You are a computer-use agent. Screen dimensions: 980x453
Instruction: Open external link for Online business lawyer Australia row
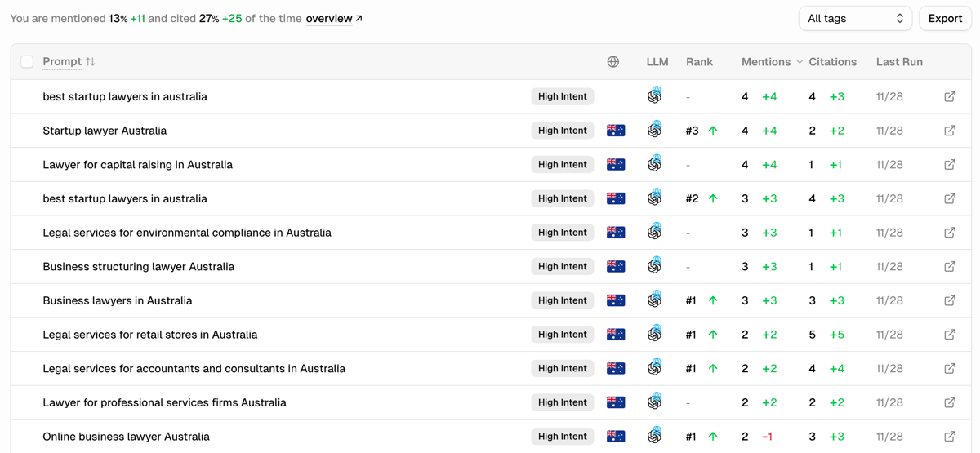949,437
